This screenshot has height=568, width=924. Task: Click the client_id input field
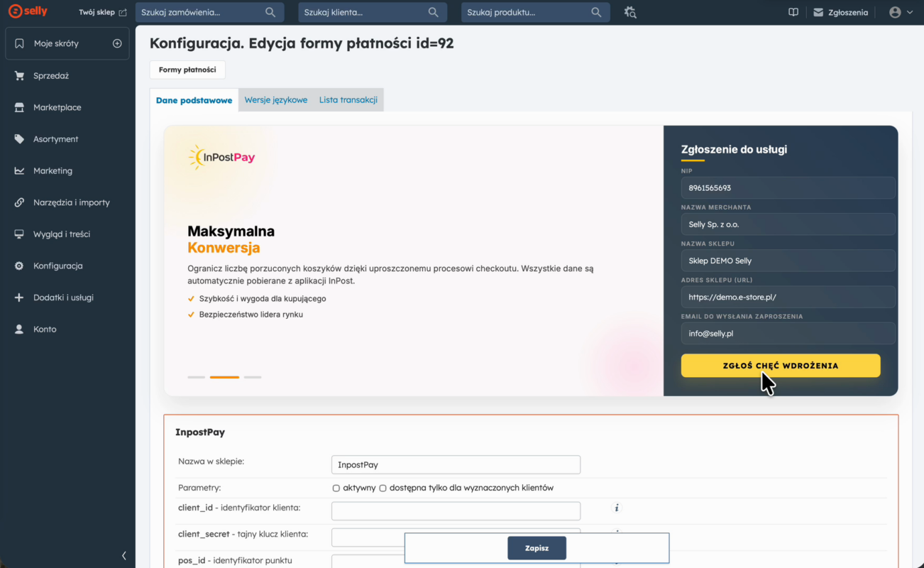[x=456, y=510]
